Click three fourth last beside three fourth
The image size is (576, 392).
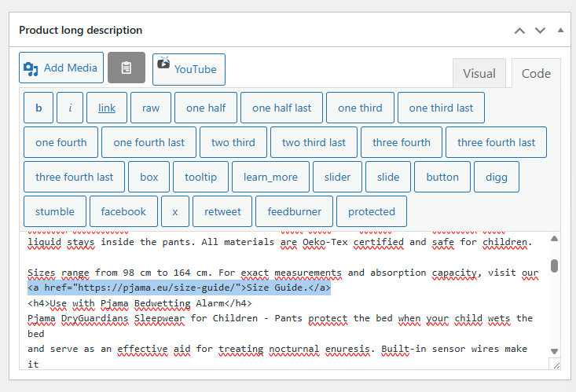[497, 142]
